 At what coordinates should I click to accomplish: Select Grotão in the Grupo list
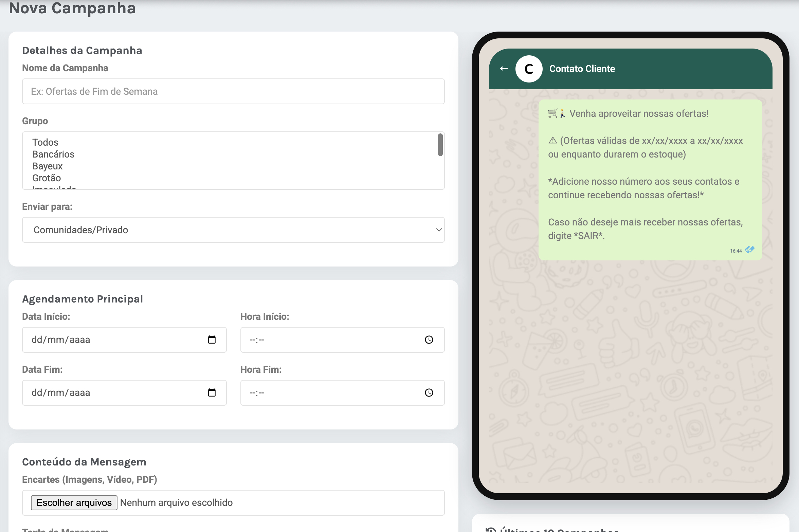pyautogui.click(x=47, y=178)
